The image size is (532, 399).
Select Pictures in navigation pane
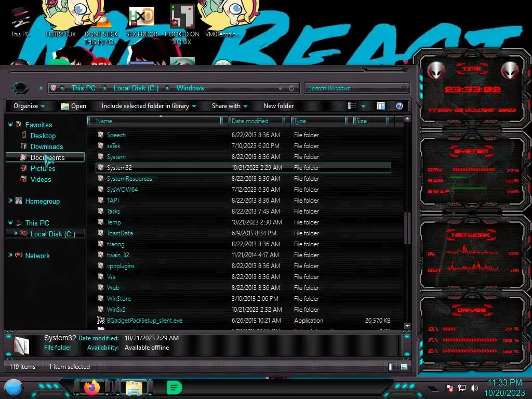43,168
